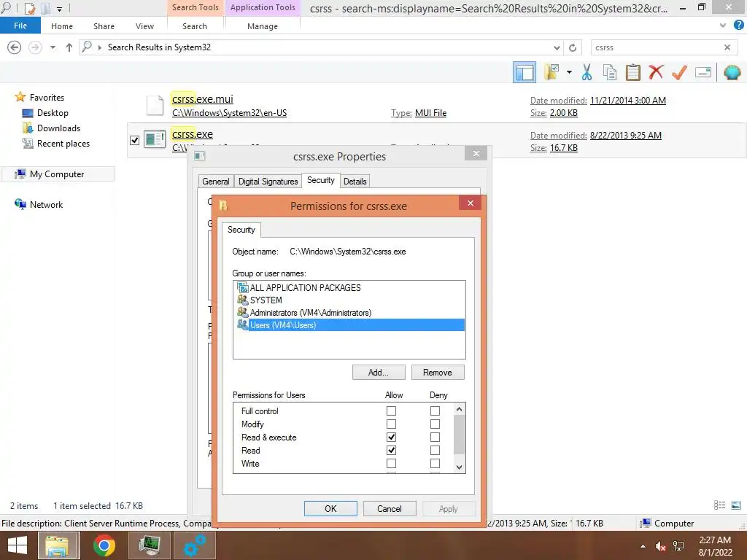
Task: Click the csrss.exe.mui file icon
Action: click(155, 105)
